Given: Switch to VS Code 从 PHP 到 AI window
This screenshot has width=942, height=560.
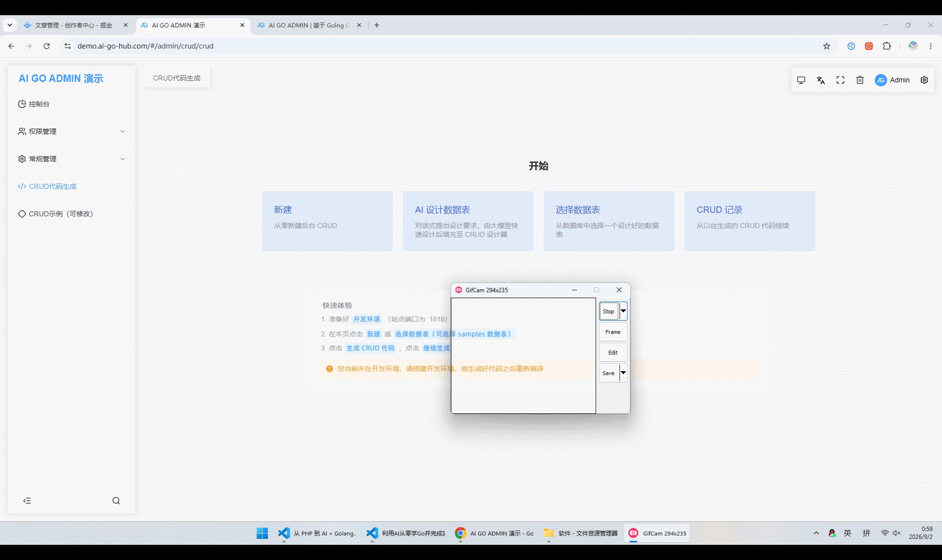Looking at the screenshot, I should point(316,534).
